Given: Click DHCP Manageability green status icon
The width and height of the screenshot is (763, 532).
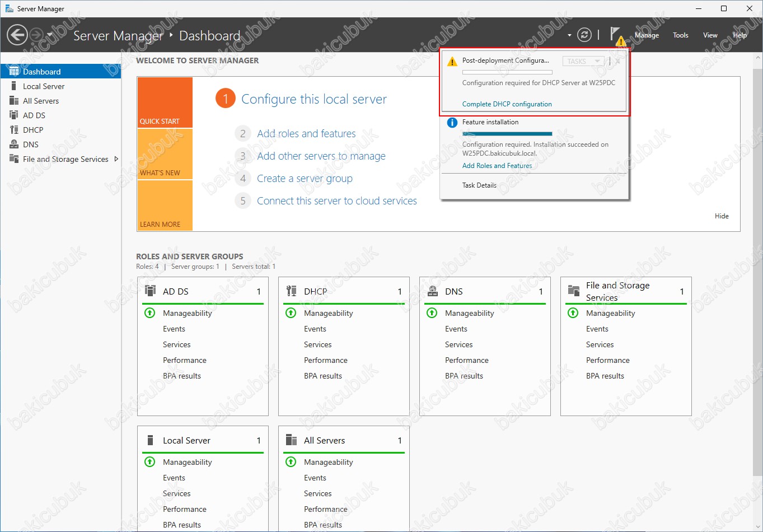Looking at the screenshot, I should 291,312.
